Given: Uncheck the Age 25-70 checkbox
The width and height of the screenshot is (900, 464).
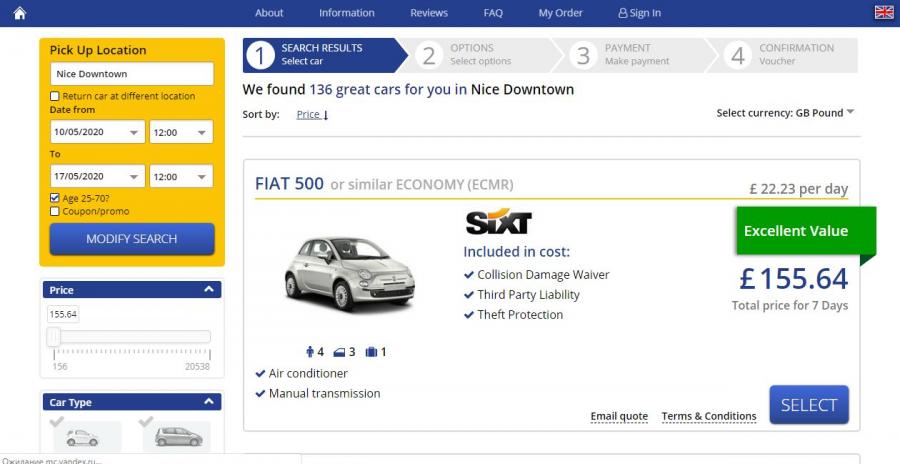Looking at the screenshot, I should (x=55, y=198).
